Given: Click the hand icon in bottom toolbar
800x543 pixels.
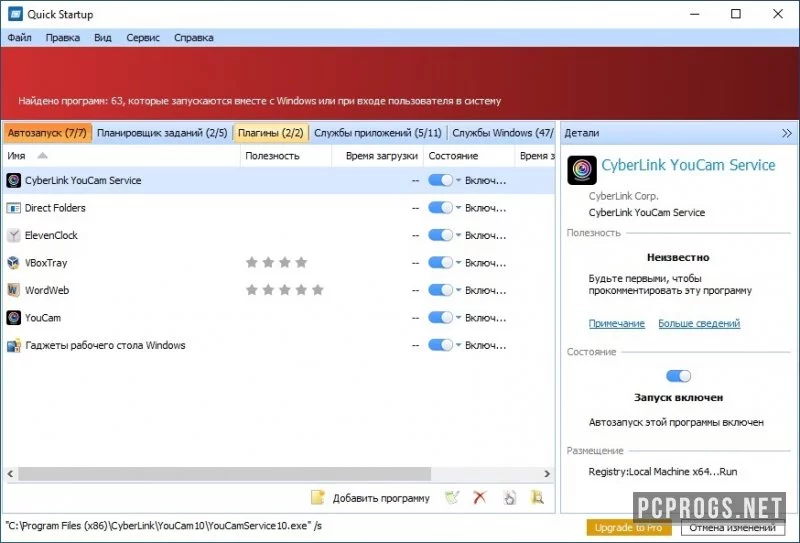Looking at the screenshot, I should point(509,498).
